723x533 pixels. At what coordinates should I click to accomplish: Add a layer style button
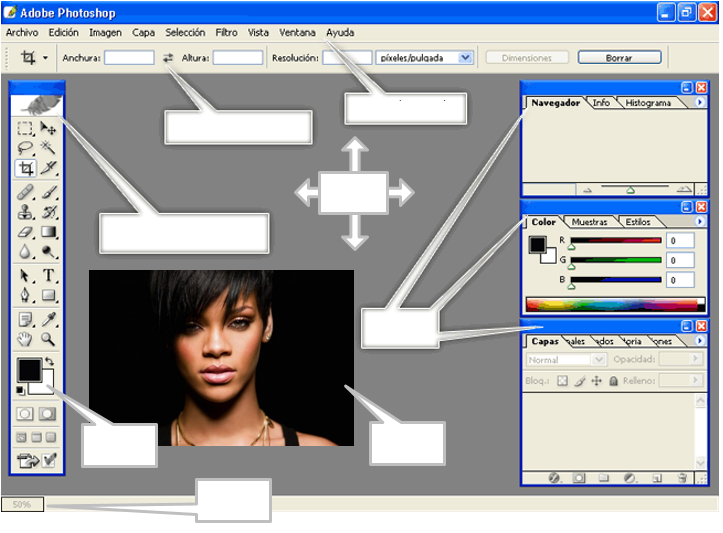[554, 478]
